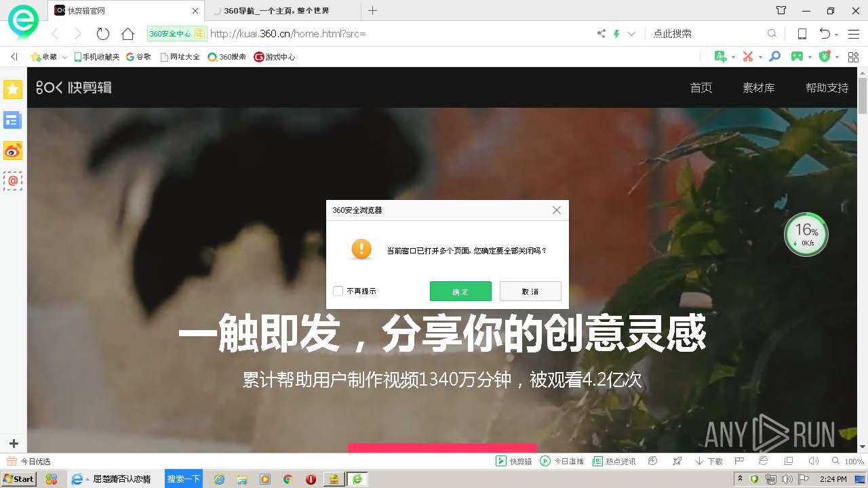Image resolution: width=868 pixels, height=488 pixels.
Task: Go to browser home page icon
Action: point(127,33)
